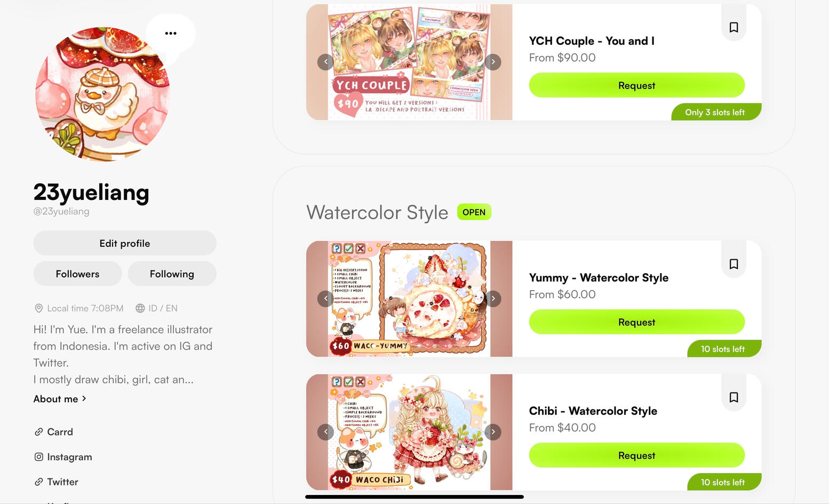Expand the About me section
The width and height of the screenshot is (829, 504).
pyautogui.click(x=60, y=399)
